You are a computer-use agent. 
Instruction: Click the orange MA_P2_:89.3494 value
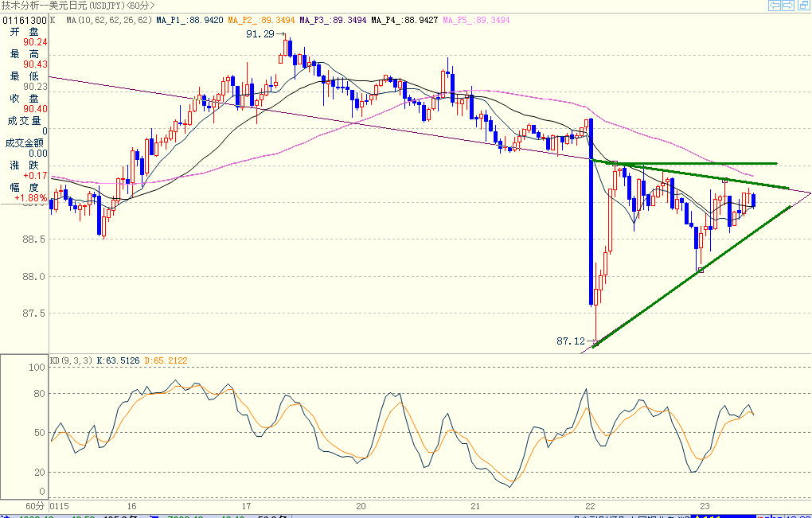tap(261, 20)
